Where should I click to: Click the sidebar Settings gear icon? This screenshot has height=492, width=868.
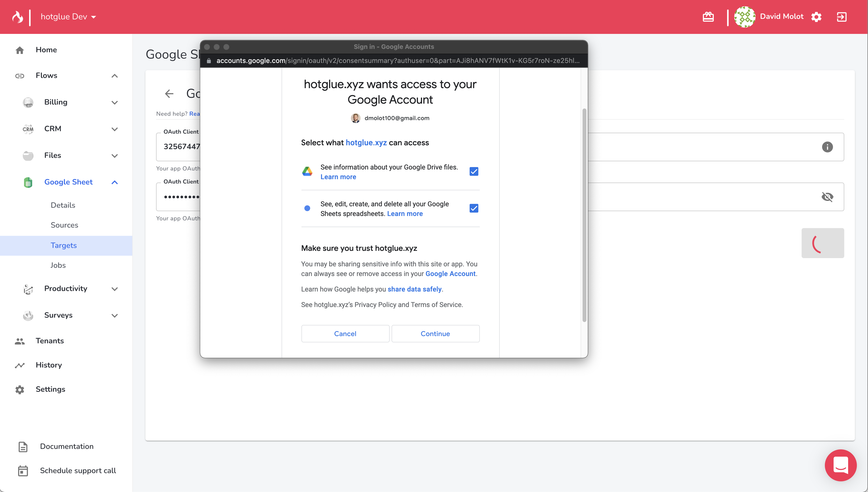pos(20,390)
